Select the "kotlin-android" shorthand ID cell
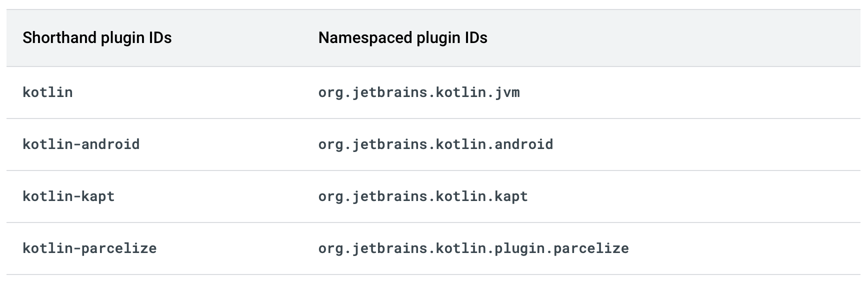 (81, 144)
